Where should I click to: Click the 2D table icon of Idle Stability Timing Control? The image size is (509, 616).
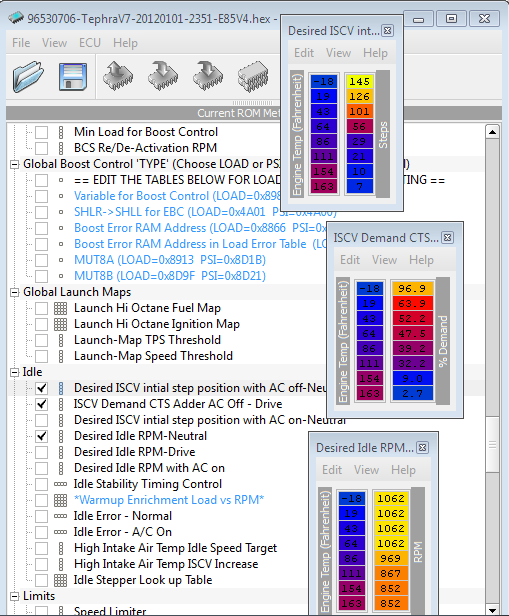(60, 484)
